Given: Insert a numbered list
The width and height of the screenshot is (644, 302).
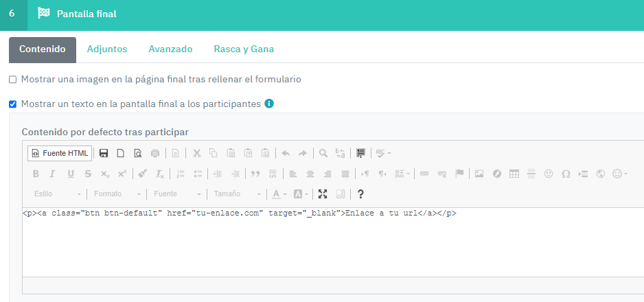Looking at the screenshot, I should (181, 174).
